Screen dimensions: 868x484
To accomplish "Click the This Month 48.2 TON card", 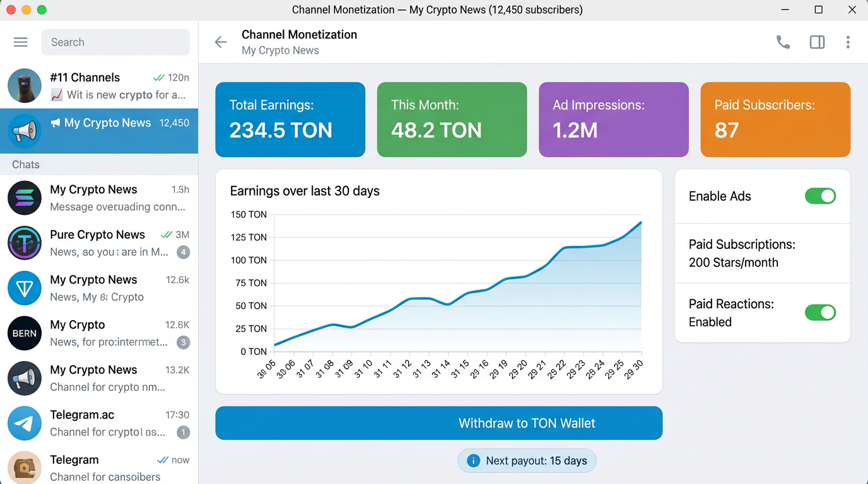I will (x=452, y=120).
